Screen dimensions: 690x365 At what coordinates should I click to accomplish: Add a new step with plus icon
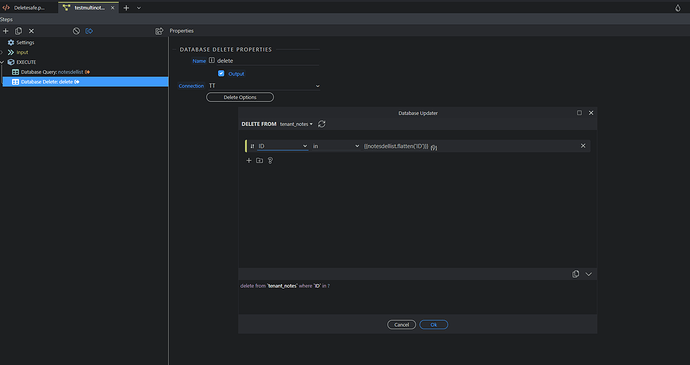(x=6, y=31)
